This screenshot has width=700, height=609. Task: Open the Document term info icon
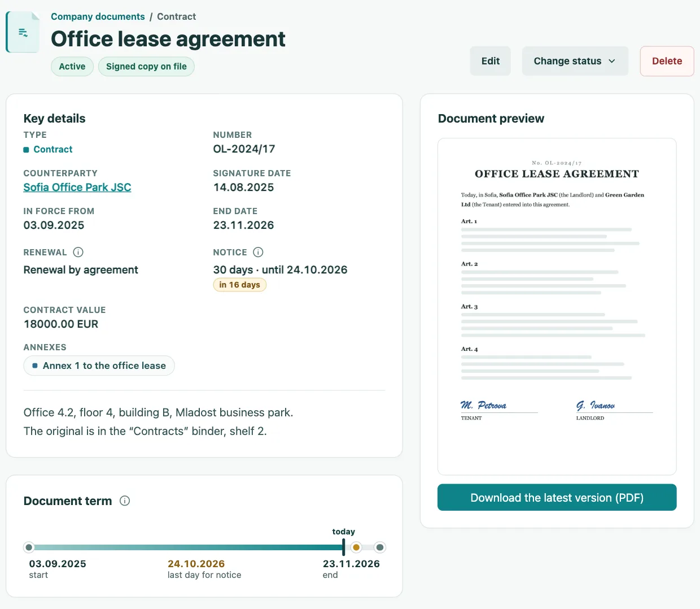(125, 501)
